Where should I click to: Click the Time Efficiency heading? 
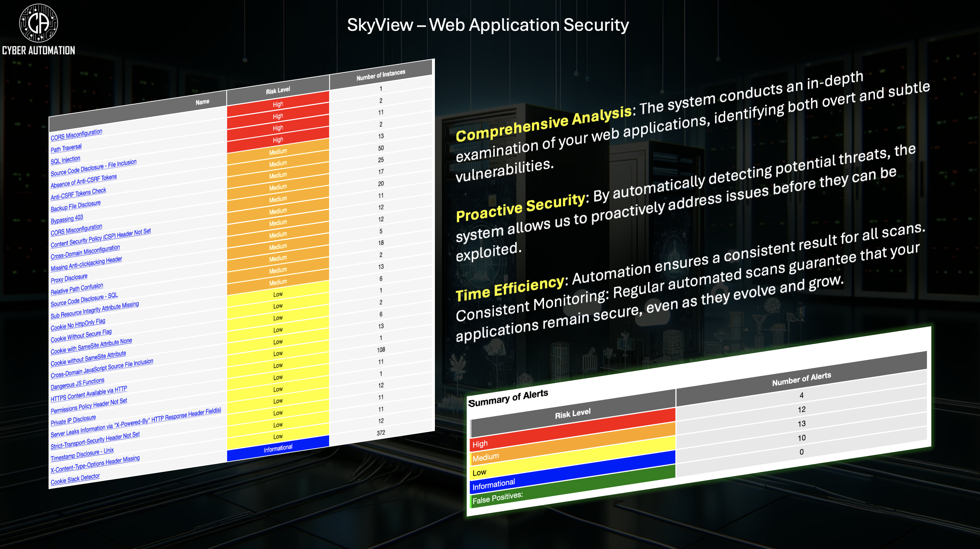point(510,288)
